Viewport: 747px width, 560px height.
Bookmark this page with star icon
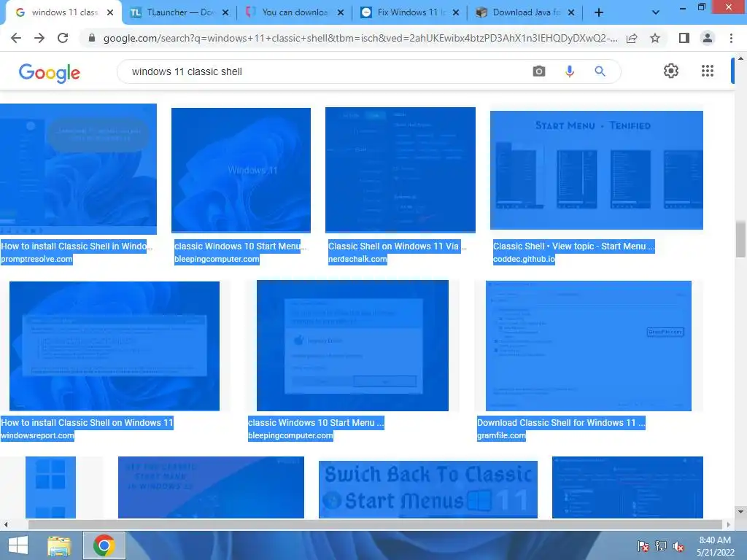(655, 38)
